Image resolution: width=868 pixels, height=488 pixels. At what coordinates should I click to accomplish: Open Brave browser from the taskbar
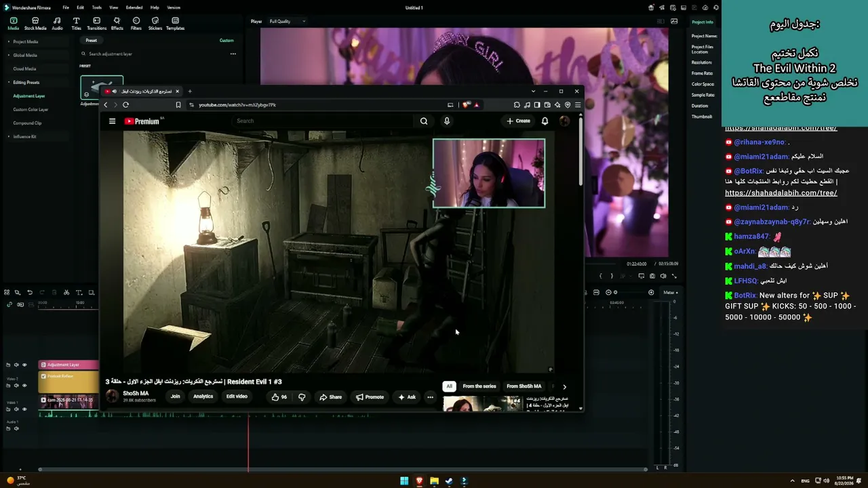click(419, 481)
